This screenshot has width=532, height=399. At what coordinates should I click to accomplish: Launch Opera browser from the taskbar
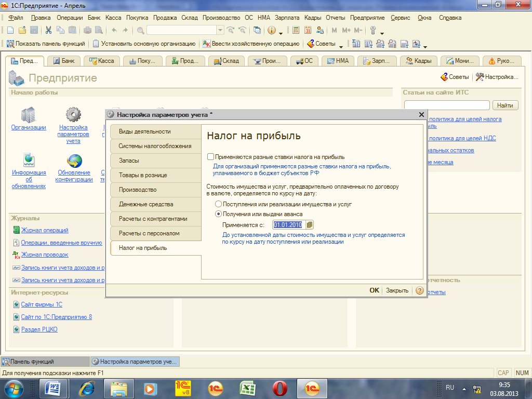point(279,389)
